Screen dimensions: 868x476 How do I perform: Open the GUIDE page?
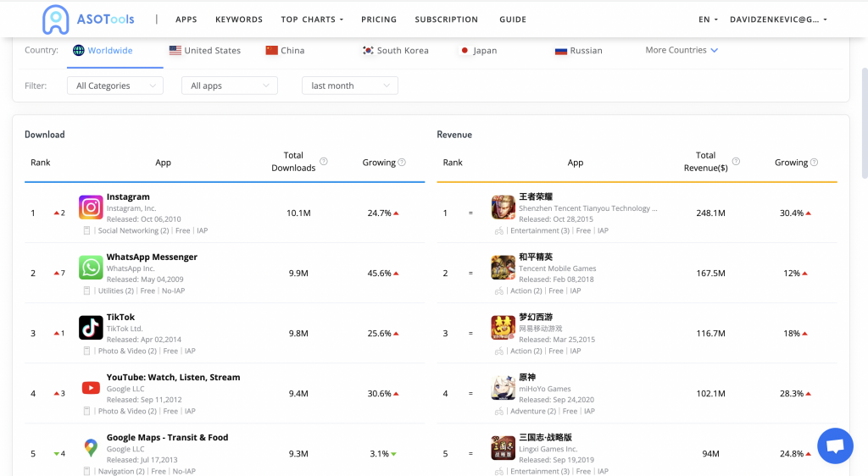click(x=513, y=19)
